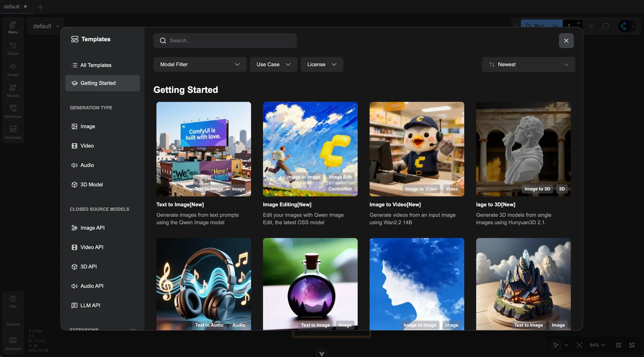This screenshot has height=357, width=644.
Task: Click the fit-to-view crosshair icon
Action: point(579,345)
